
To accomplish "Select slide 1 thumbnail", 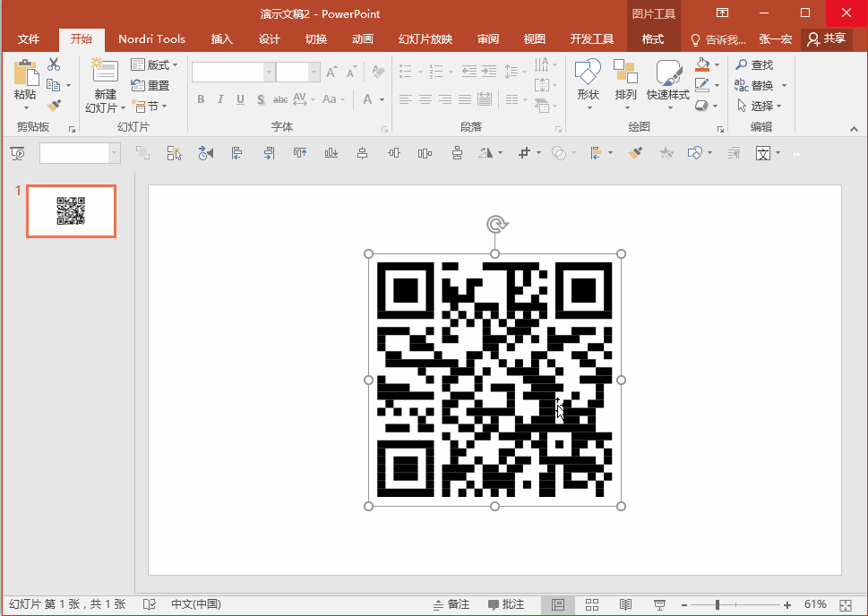I will click(71, 211).
